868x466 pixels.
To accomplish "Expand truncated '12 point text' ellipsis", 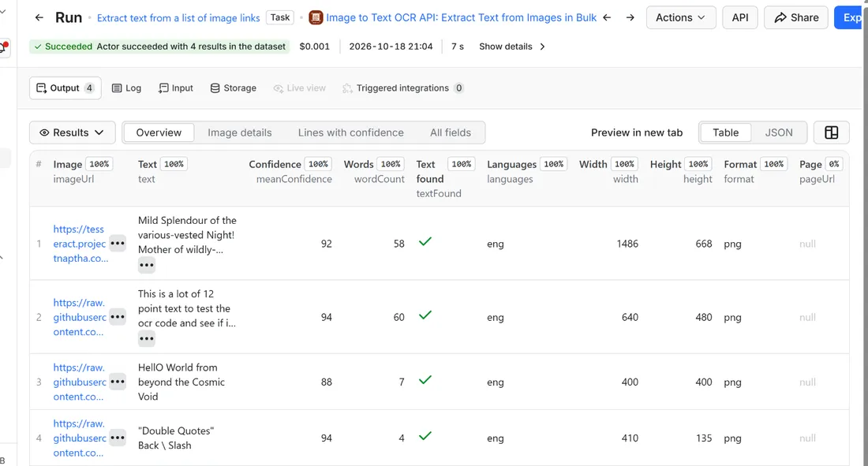I will [147, 339].
